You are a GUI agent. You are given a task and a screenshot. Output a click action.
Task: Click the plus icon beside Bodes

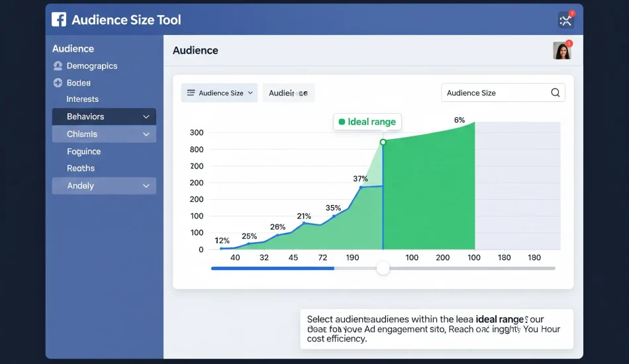coord(58,83)
